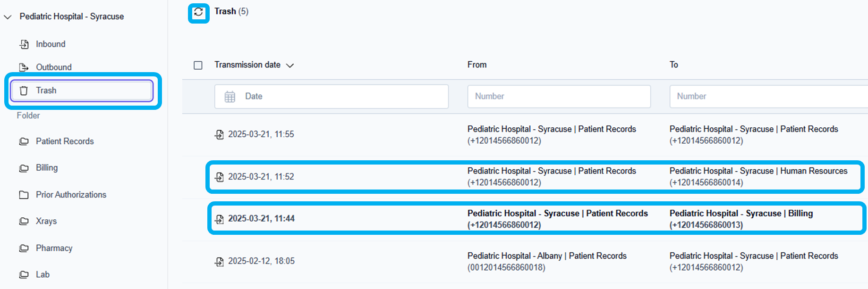Collapse the Pediatric Hospital - Syracuse tree
Viewport: 868px width, 289px height.
coord(8,17)
